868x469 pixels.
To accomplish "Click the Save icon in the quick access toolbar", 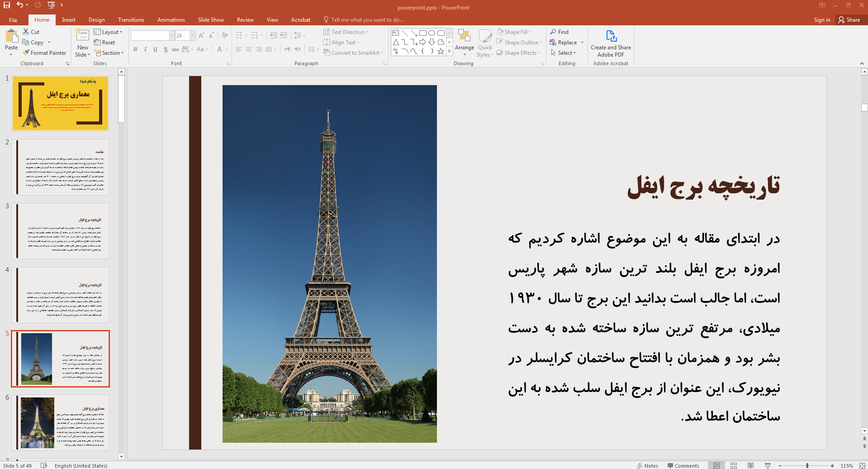I will pyautogui.click(x=7, y=5).
